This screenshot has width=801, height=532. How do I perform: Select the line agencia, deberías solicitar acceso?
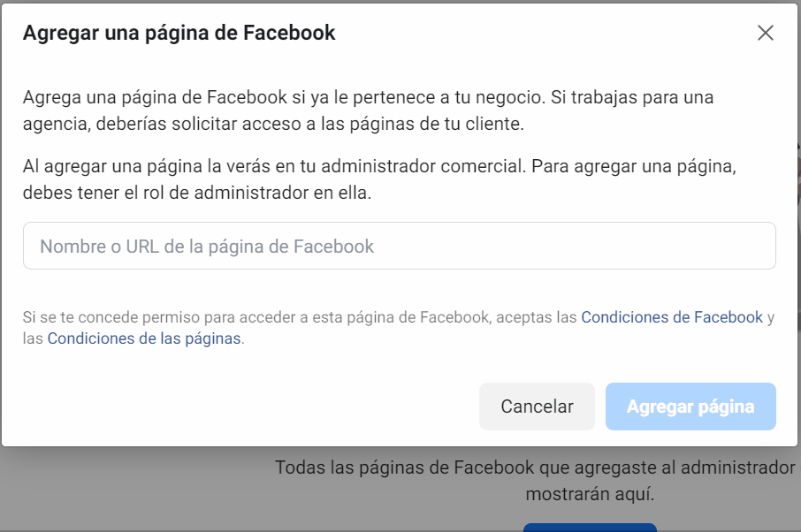coord(273,124)
